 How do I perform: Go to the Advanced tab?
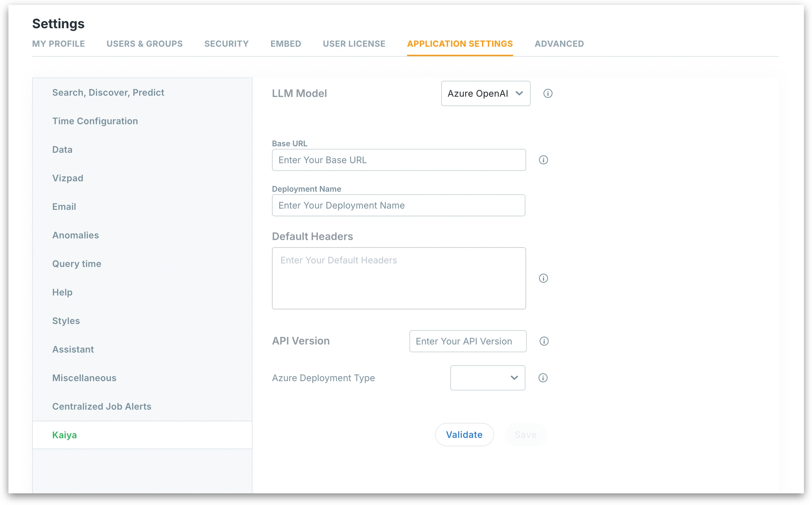coord(559,44)
